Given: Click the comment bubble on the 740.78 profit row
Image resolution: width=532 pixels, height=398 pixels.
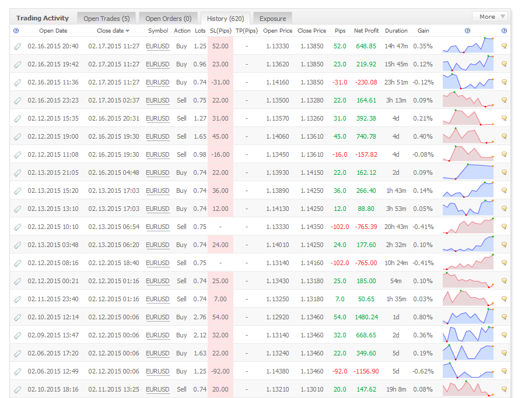Looking at the screenshot, I should [504, 136].
